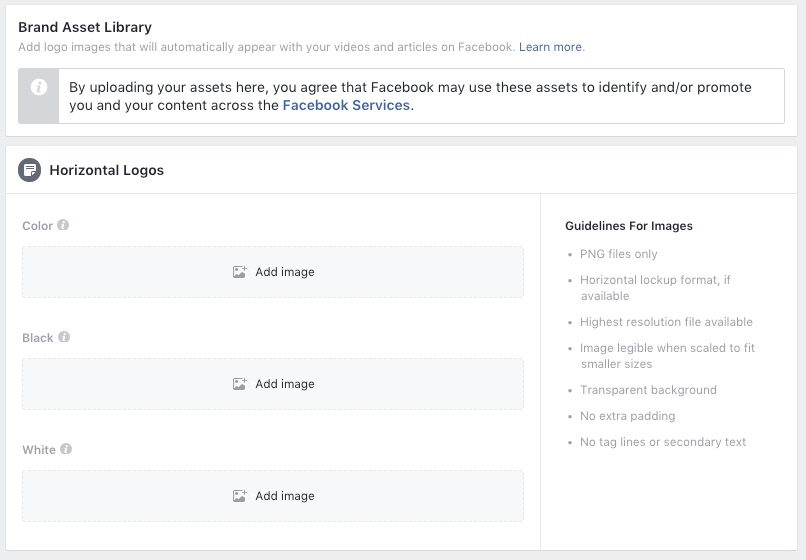The image size is (806, 560).
Task: Click the 'PNG files only' guideline
Action: (618, 254)
